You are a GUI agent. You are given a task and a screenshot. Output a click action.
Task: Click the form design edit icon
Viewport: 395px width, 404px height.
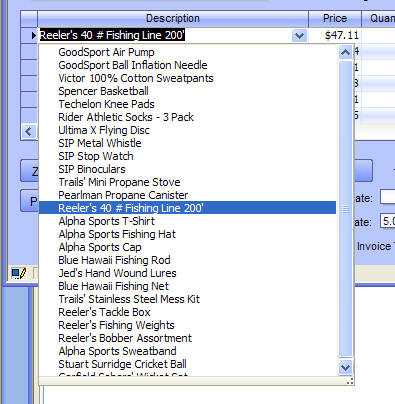point(19,273)
